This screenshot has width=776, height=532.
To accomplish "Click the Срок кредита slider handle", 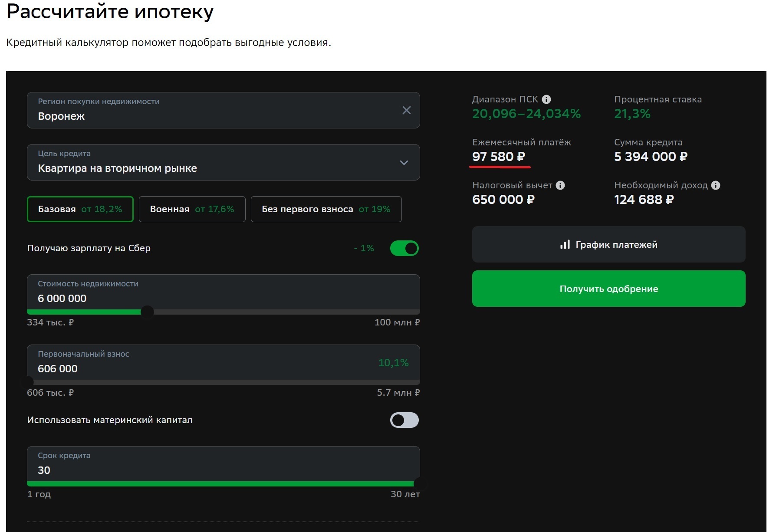I will point(419,483).
